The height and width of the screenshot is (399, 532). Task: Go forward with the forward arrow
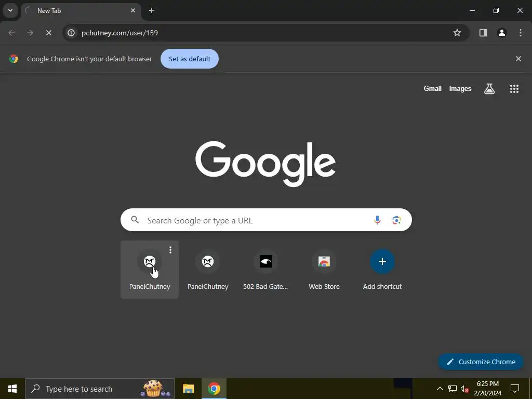click(x=30, y=33)
